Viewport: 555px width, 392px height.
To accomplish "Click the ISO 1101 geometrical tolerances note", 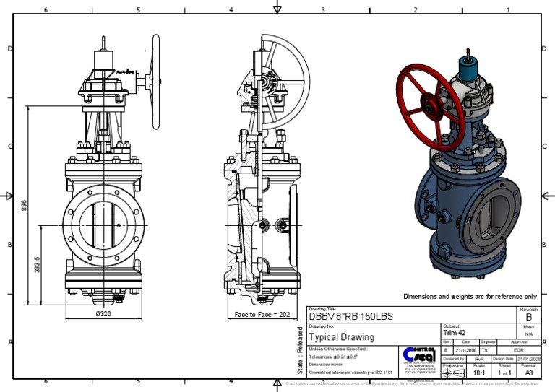I will pos(350,373).
